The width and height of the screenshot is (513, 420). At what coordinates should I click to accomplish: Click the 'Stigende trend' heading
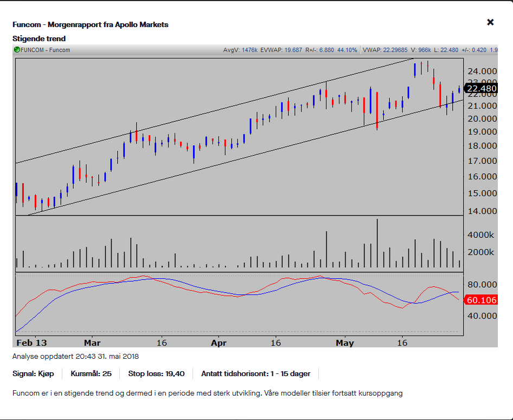[39, 38]
